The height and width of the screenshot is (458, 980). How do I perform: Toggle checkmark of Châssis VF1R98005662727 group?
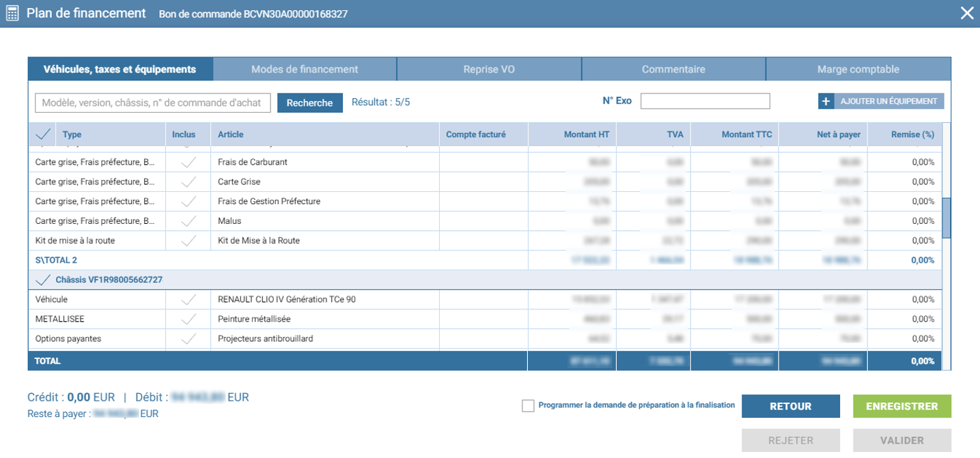point(42,280)
